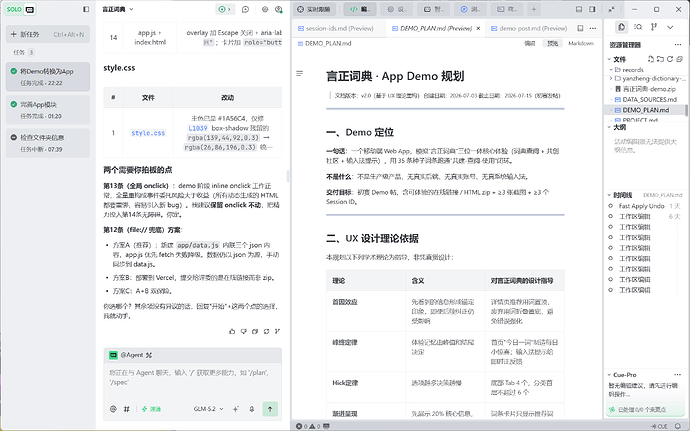Toggle the left sidebar panel icon
The width and height of the screenshot is (690, 431).
(86, 9)
